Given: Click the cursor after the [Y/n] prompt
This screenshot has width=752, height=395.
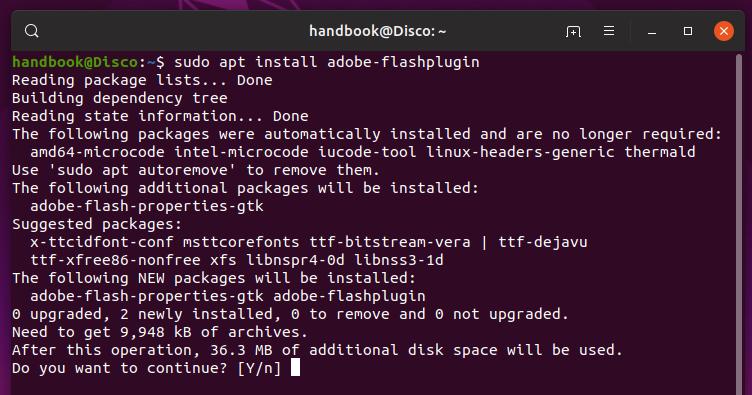Looking at the screenshot, I should (x=295, y=368).
